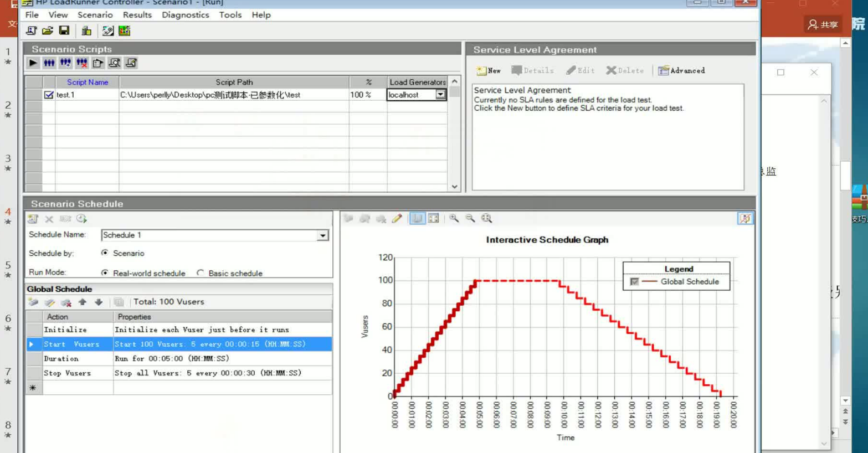Click New in Service Level Agreement
Screen dimensions: 868x453
click(x=489, y=71)
